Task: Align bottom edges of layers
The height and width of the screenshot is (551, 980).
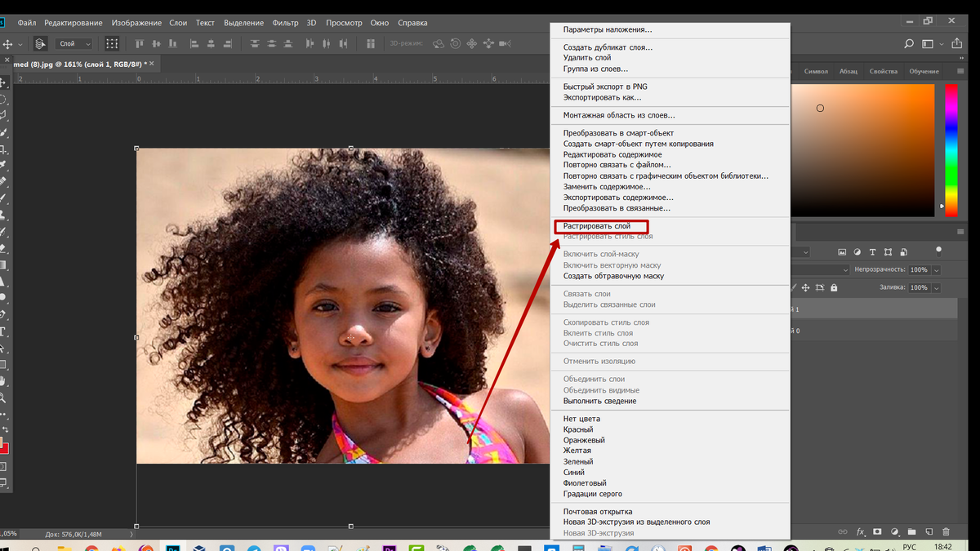Action: coord(172,43)
